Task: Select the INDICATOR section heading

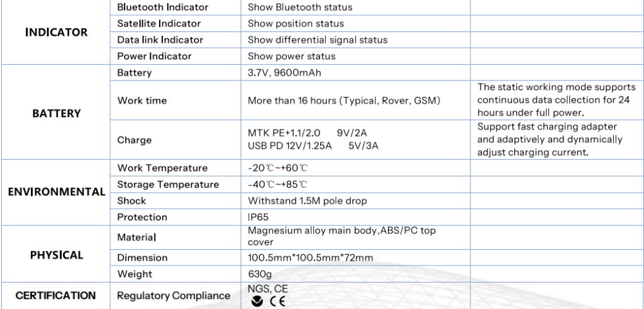Action: click(x=56, y=33)
